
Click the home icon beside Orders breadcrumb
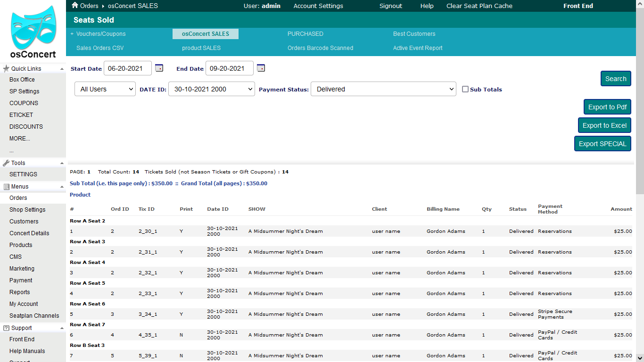74,6
